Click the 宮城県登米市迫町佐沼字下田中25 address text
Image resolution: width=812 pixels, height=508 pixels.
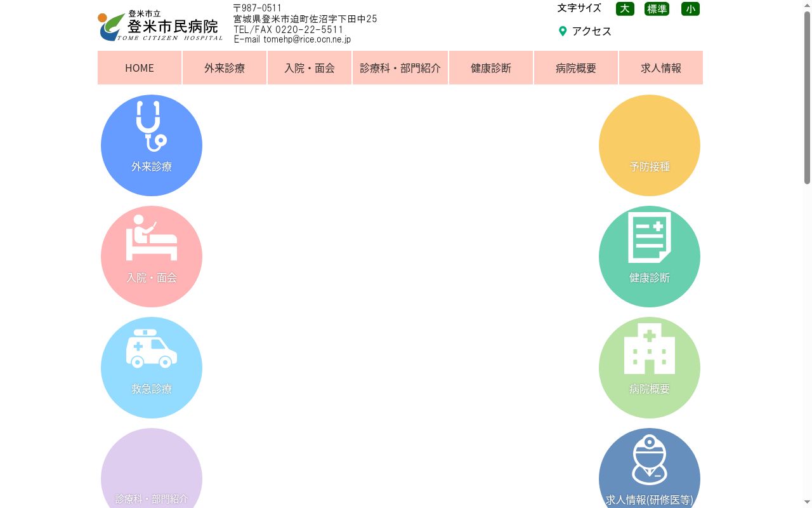pos(305,19)
